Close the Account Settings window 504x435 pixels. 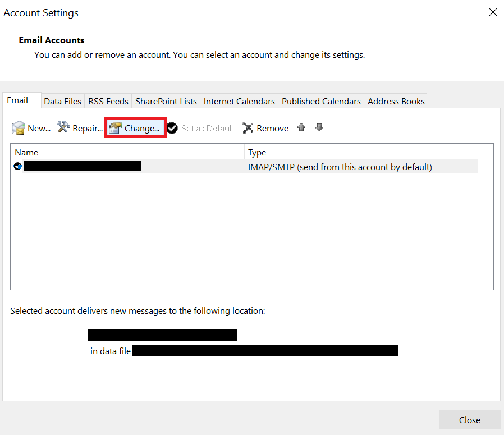tap(469, 420)
